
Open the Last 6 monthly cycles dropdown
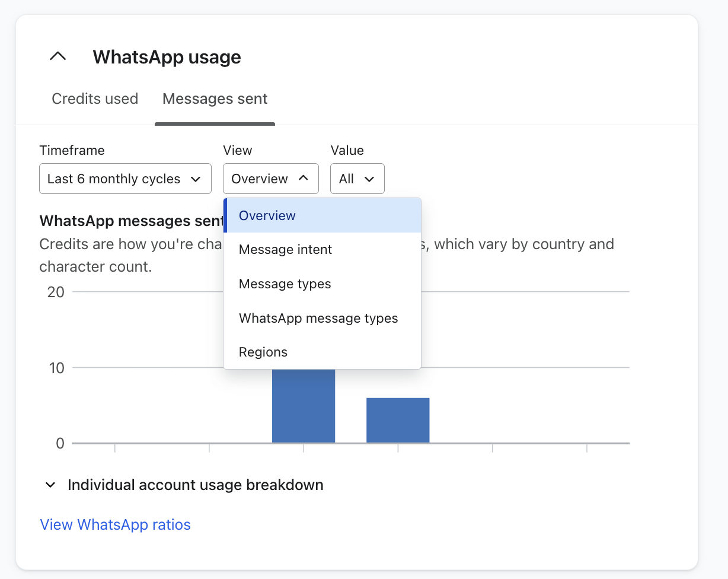point(124,179)
